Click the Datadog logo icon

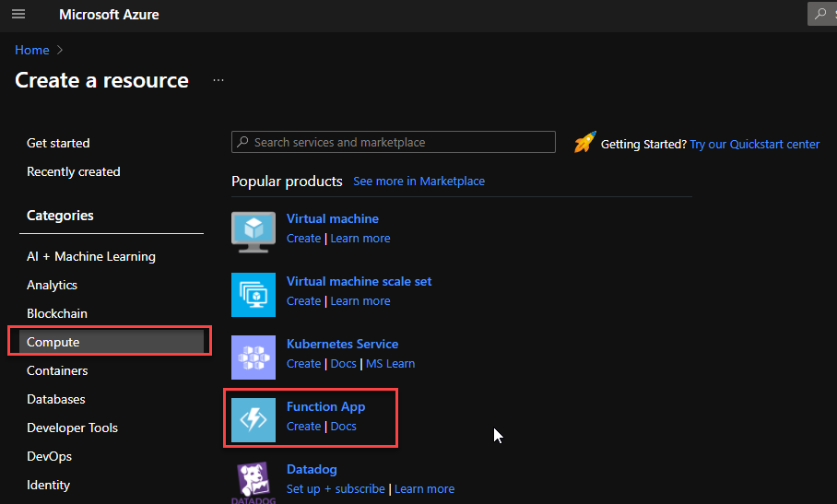(253, 482)
